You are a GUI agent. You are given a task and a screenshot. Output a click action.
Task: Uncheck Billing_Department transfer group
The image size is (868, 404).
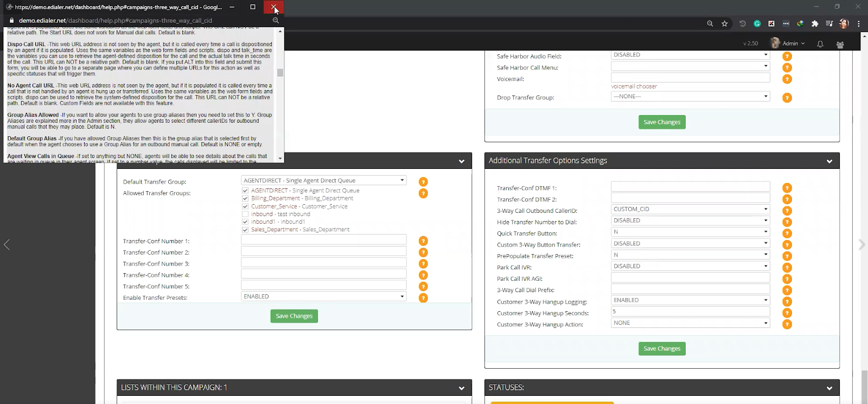245,199
